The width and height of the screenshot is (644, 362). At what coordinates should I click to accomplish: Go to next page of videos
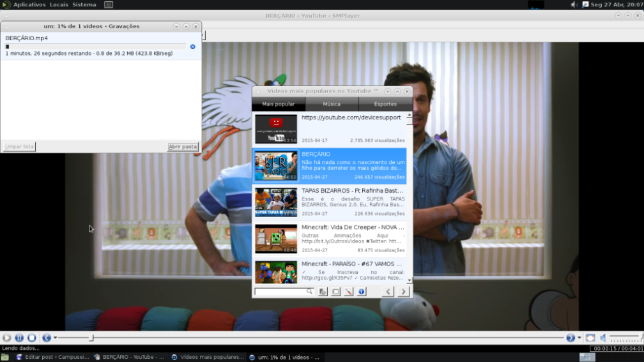point(403,292)
